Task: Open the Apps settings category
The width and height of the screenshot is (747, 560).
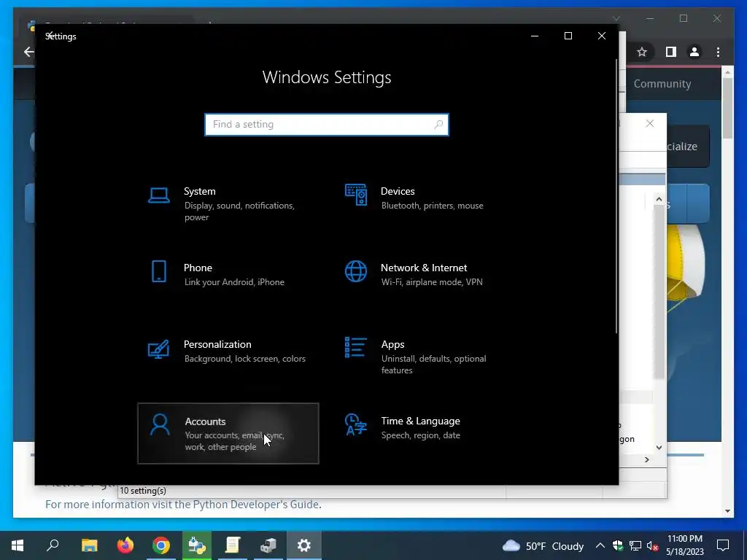Action: pyautogui.click(x=425, y=357)
